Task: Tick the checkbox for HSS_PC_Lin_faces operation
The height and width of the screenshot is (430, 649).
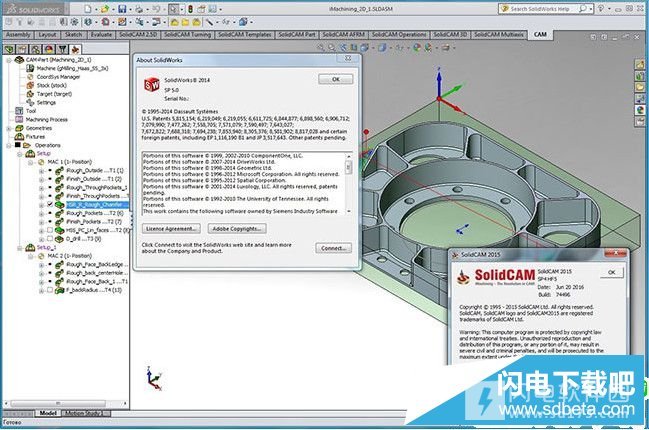Action: (50, 230)
